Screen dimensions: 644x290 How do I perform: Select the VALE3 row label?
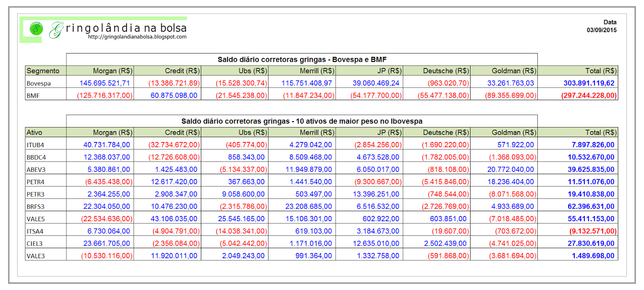[x=35, y=256]
